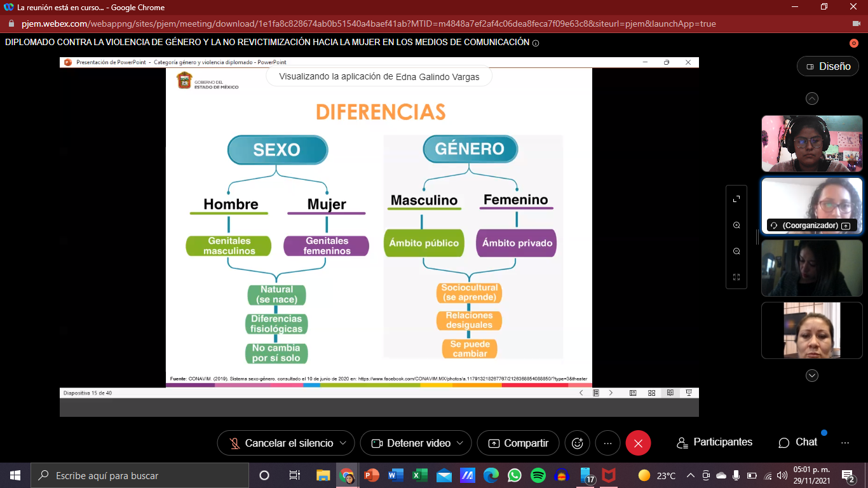The width and height of the screenshot is (868, 488).
Task: Select the Coorganizador video thumbnail
Action: coord(812,206)
